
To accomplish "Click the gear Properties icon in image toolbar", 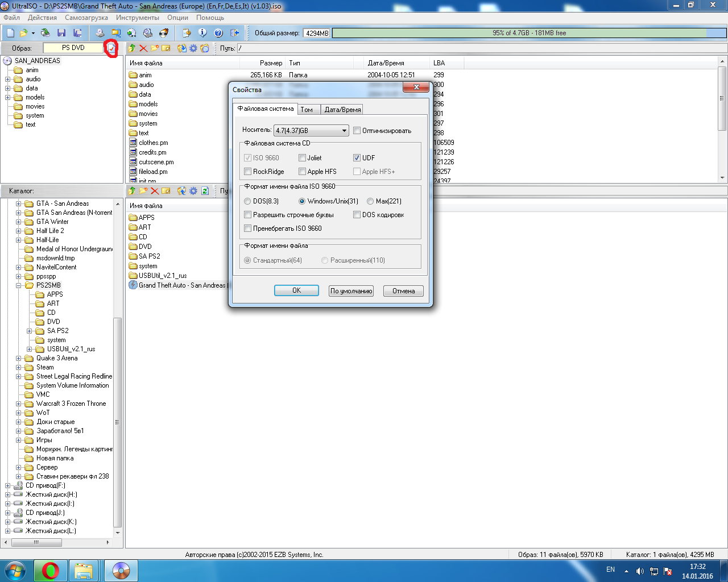I will (x=193, y=48).
